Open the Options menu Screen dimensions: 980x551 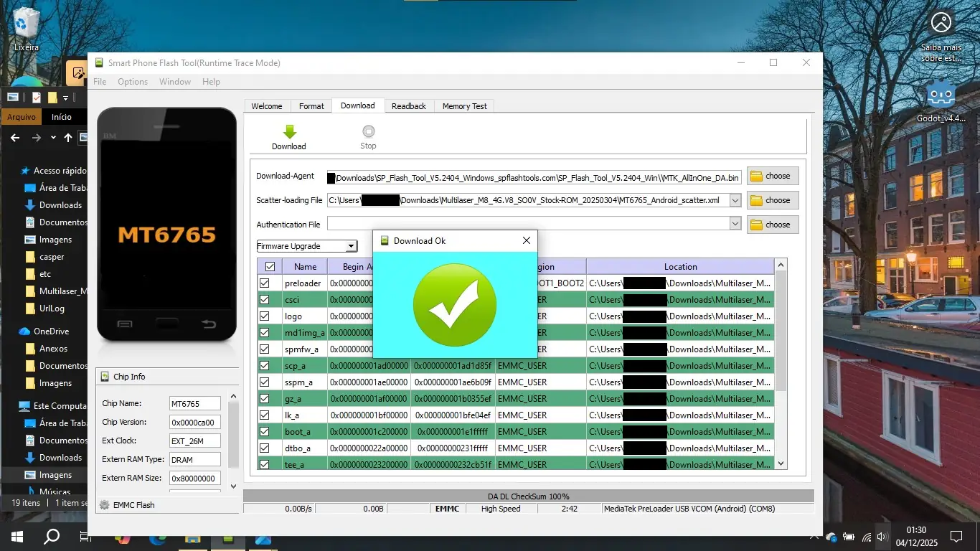pyautogui.click(x=133, y=82)
